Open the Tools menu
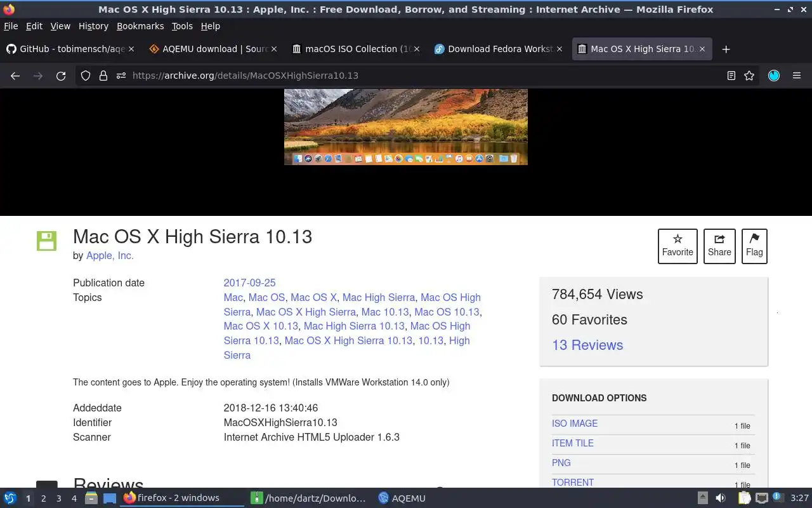This screenshot has width=812, height=508. 182,26
